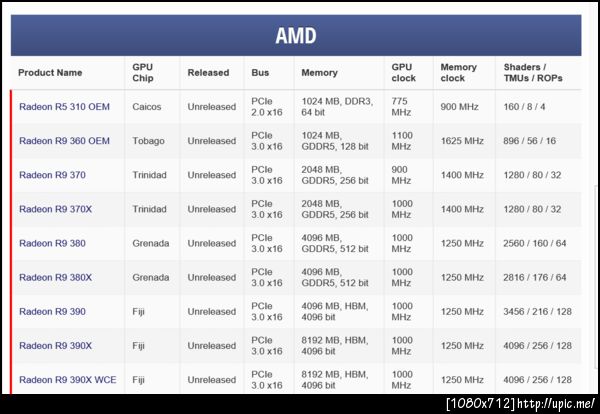The width and height of the screenshot is (600, 414).
Task: Click the Radeon R9 380X link
Action: [55, 277]
